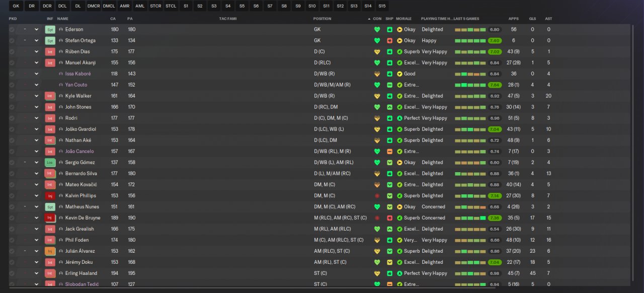
Task: Select the S1 substitute tab
Action: pyautogui.click(x=186, y=6)
